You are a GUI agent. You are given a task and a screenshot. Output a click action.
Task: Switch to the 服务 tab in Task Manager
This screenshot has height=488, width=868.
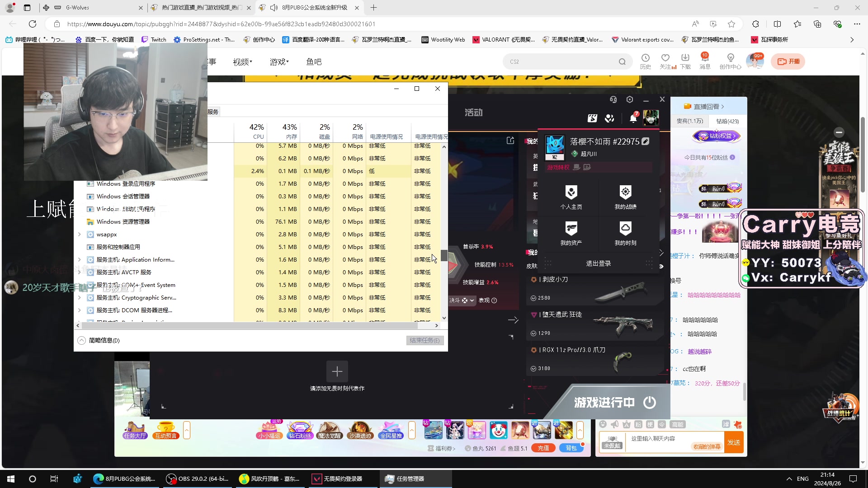coord(213,112)
